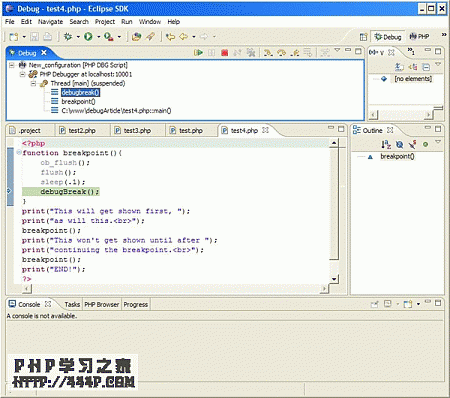The height and width of the screenshot is (398, 450).
Task: Launch Debug with the bug icon
Action: pos(68,37)
